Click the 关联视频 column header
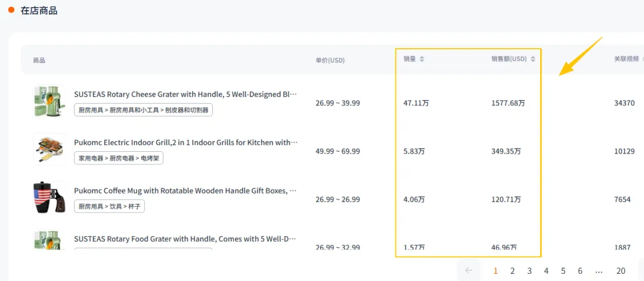Screen dimensions: 644x281 626,59
